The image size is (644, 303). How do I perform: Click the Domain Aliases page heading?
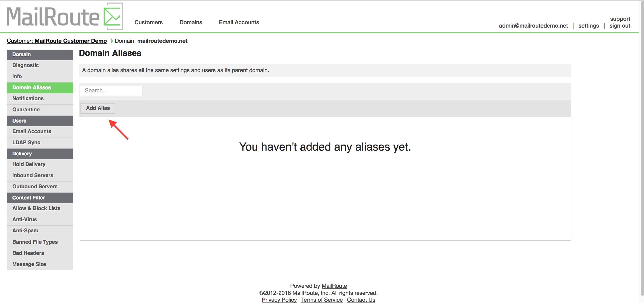click(x=110, y=53)
